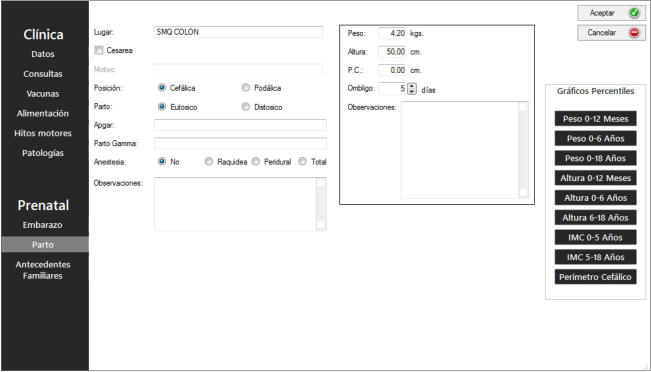This screenshot has height=372, width=651.
Task: Click Altura 6-18 Años chart button
Action: (595, 218)
